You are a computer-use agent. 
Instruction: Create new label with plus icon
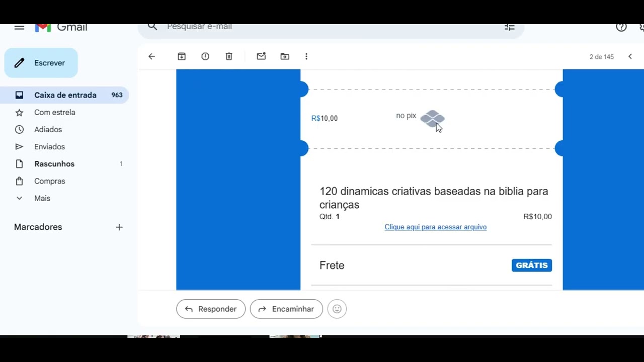click(119, 227)
